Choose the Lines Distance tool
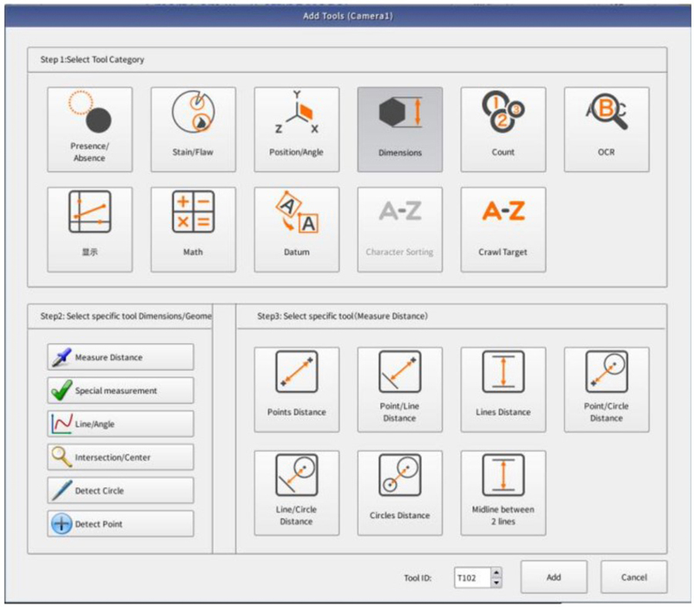Viewport: 694px width, 616px height. 504,389
